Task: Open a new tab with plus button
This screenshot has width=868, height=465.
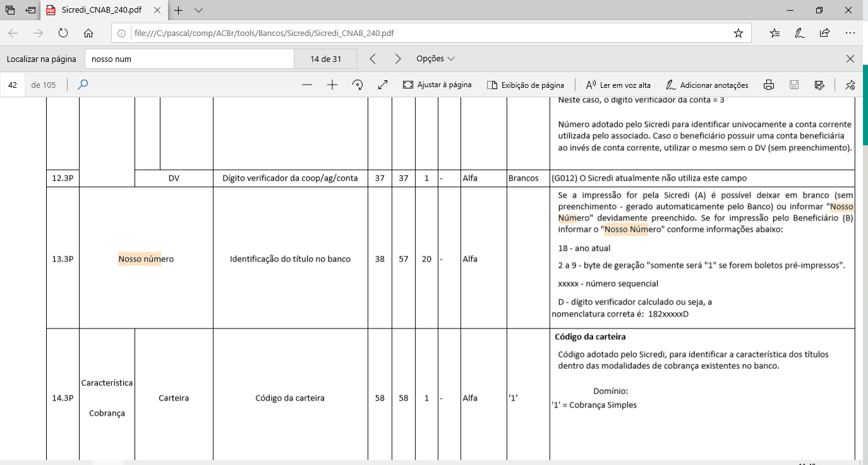Action: pyautogui.click(x=179, y=11)
